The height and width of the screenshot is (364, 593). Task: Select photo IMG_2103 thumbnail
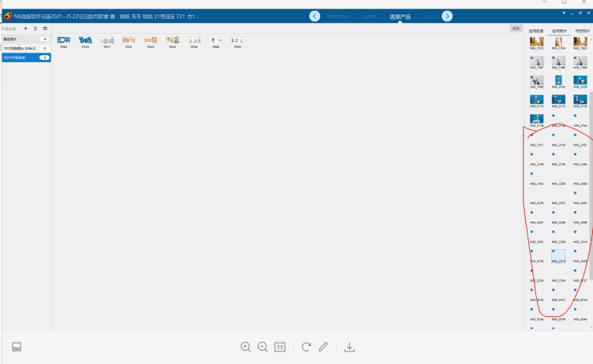coord(558,82)
